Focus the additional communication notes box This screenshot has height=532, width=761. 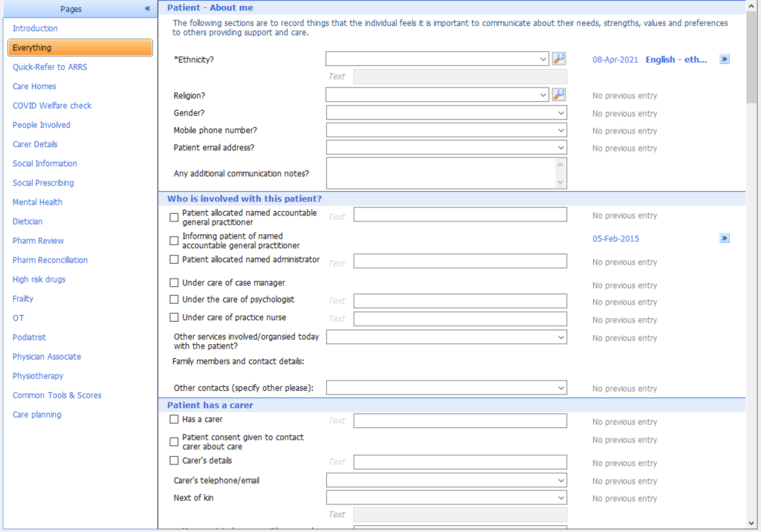click(446, 173)
